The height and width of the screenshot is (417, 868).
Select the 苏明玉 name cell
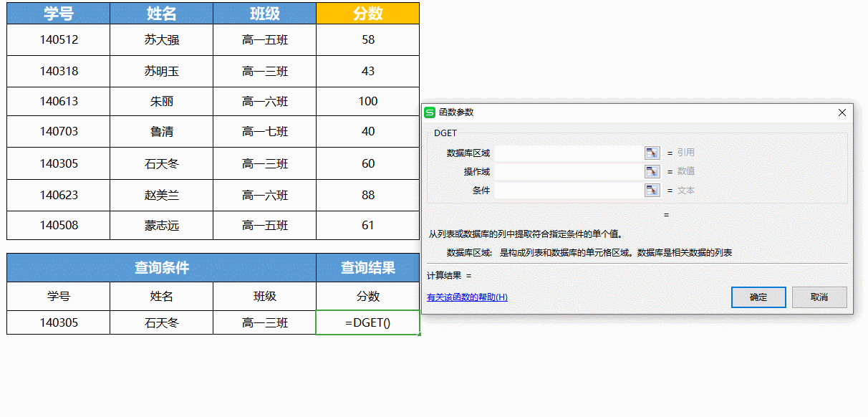click(161, 71)
